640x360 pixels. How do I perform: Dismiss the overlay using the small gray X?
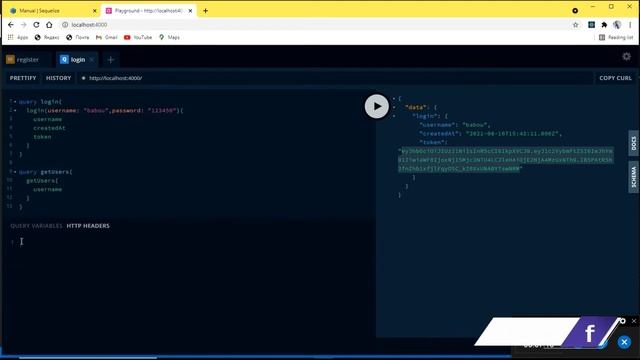(634, 321)
